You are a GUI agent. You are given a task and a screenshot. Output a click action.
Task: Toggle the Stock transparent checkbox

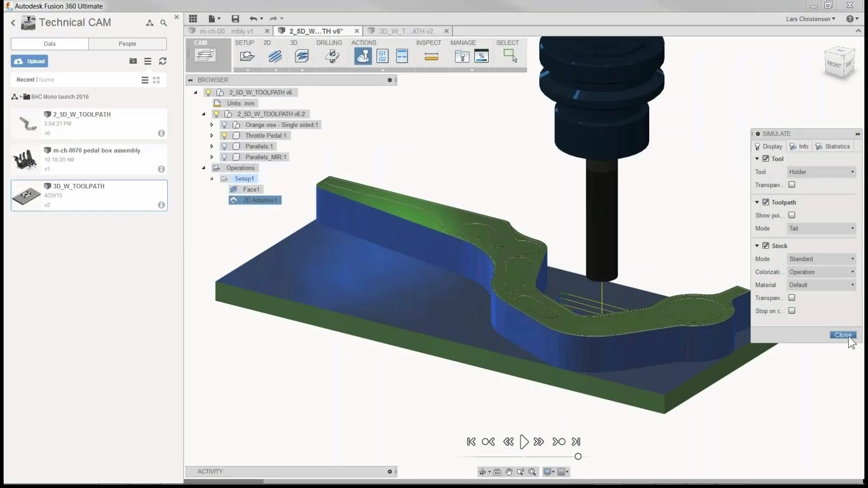[792, 298]
